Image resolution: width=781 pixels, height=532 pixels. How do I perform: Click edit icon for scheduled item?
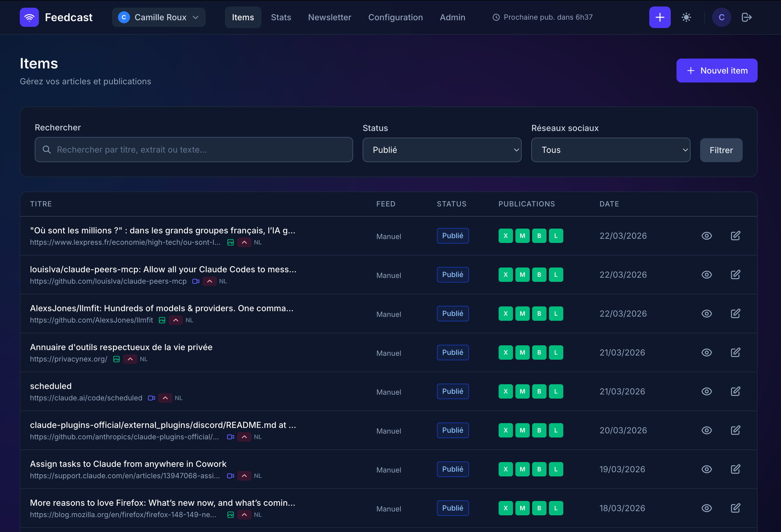(735, 391)
